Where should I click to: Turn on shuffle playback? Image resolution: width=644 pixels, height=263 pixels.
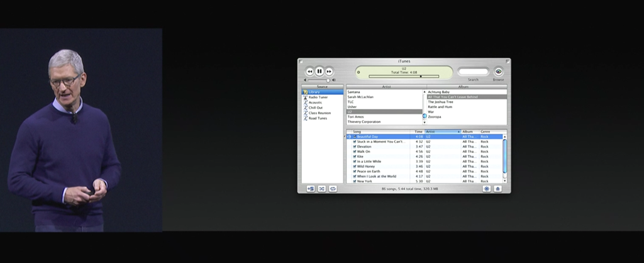coord(321,188)
